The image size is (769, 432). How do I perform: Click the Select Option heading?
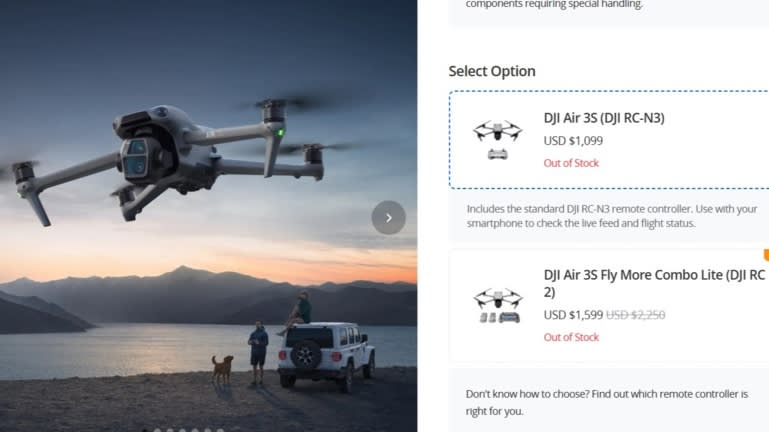[492, 71]
